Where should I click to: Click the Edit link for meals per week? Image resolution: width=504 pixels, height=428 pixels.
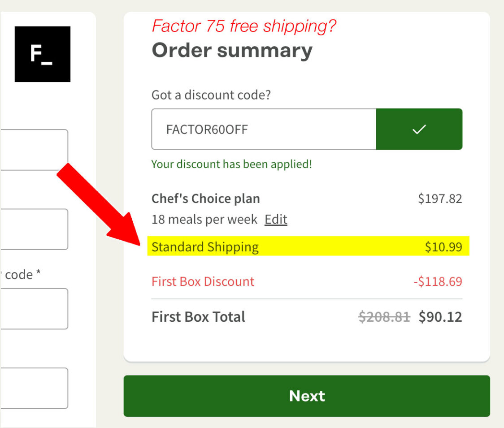(x=276, y=220)
